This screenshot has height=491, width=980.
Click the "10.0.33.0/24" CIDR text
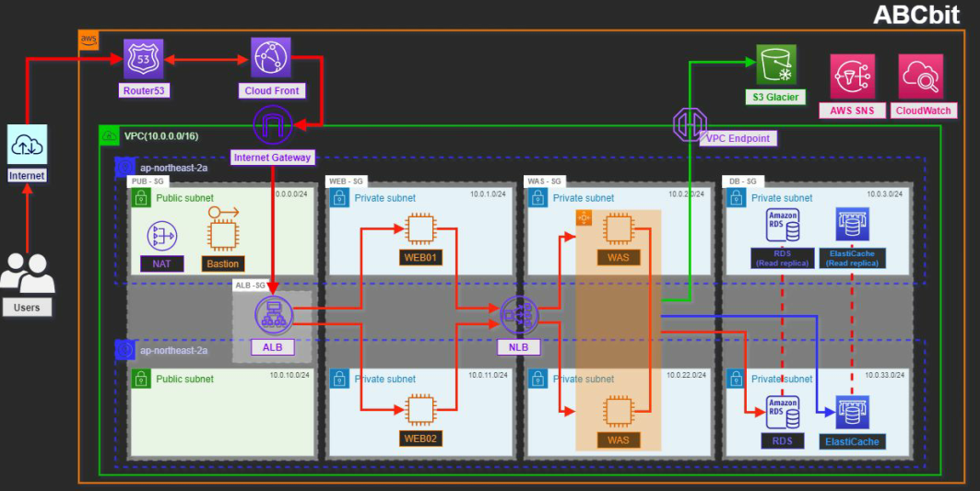(884, 376)
